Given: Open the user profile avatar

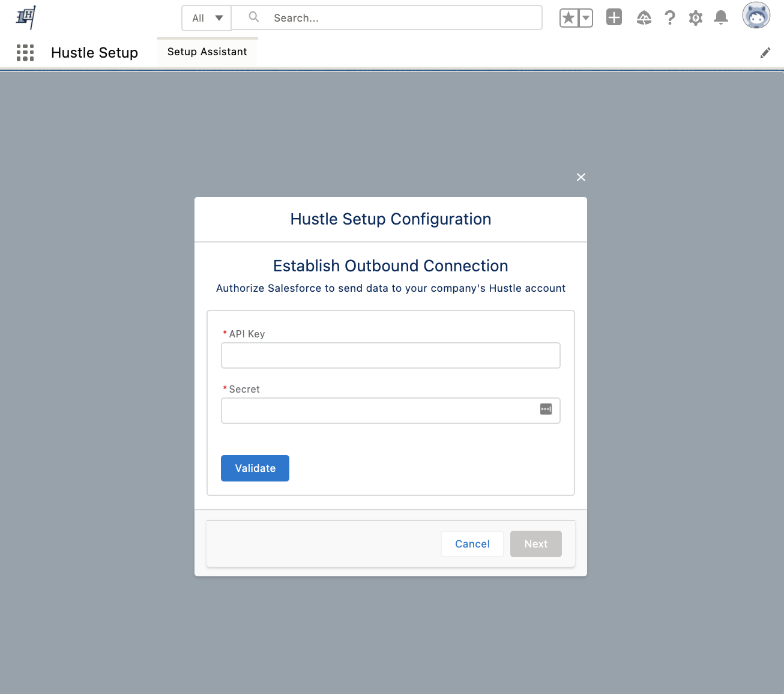Looking at the screenshot, I should [756, 16].
